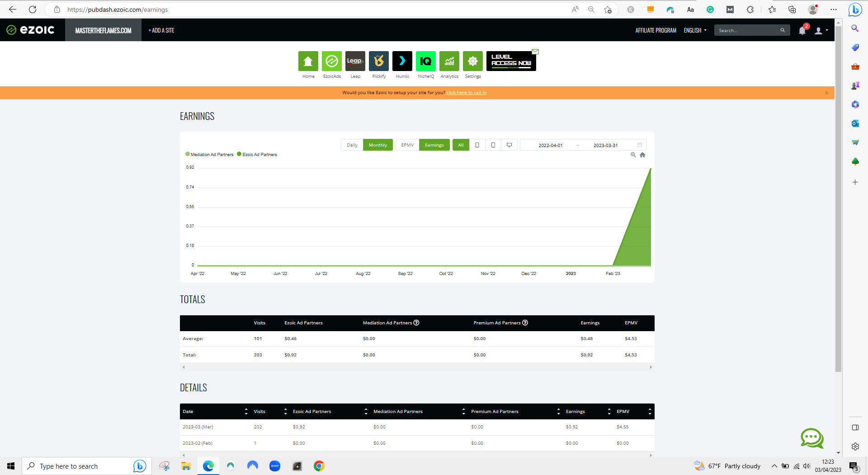
Task: Open Zoom from the taskbar
Action: pyautogui.click(x=275, y=466)
